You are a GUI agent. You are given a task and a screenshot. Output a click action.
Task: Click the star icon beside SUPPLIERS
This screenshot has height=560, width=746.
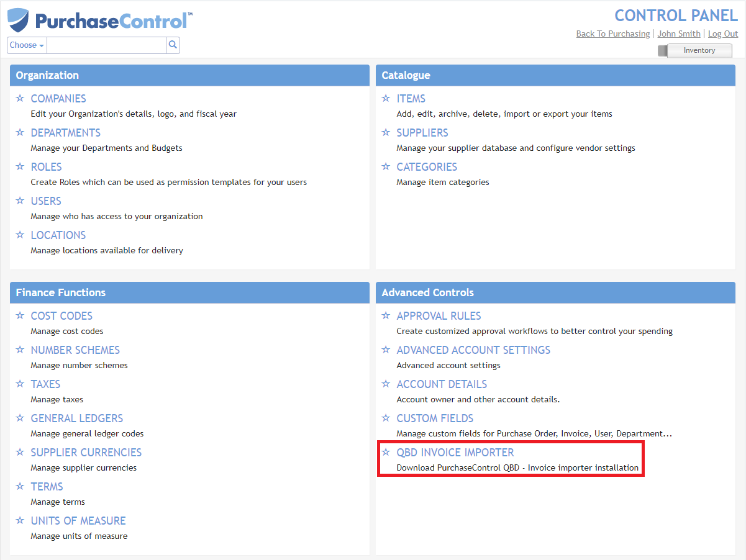pyautogui.click(x=386, y=132)
